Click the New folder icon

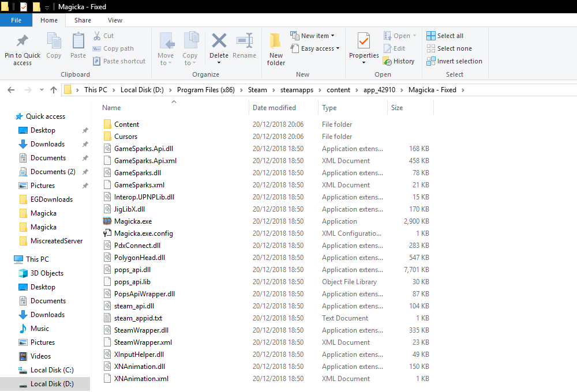276,40
